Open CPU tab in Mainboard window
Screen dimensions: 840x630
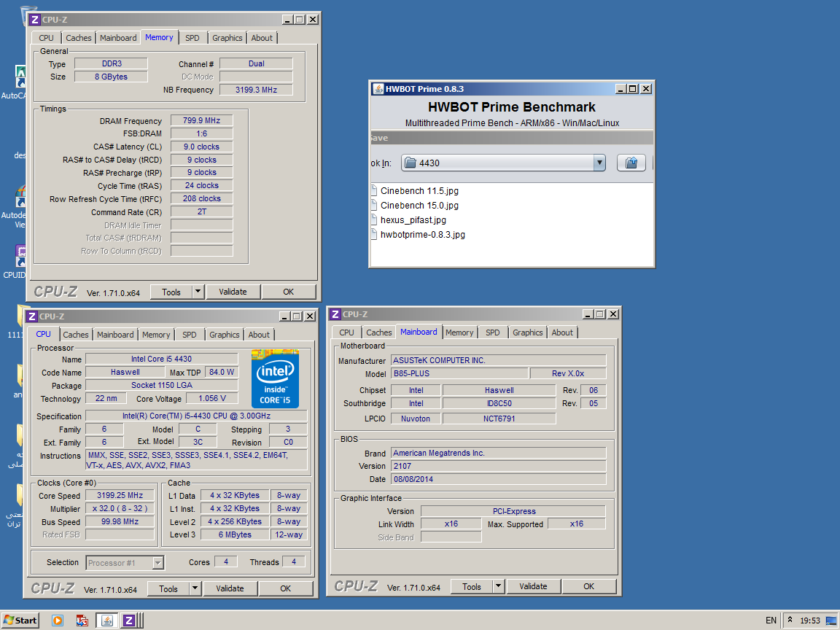pos(346,332)
